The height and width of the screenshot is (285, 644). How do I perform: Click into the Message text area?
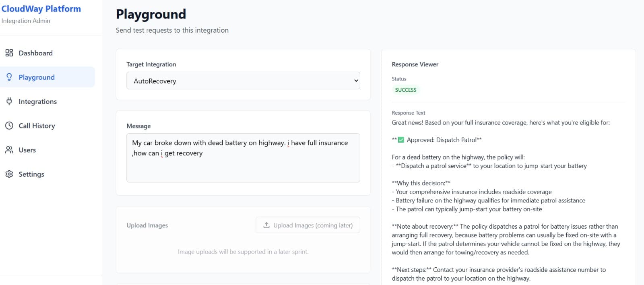[243, 158]
